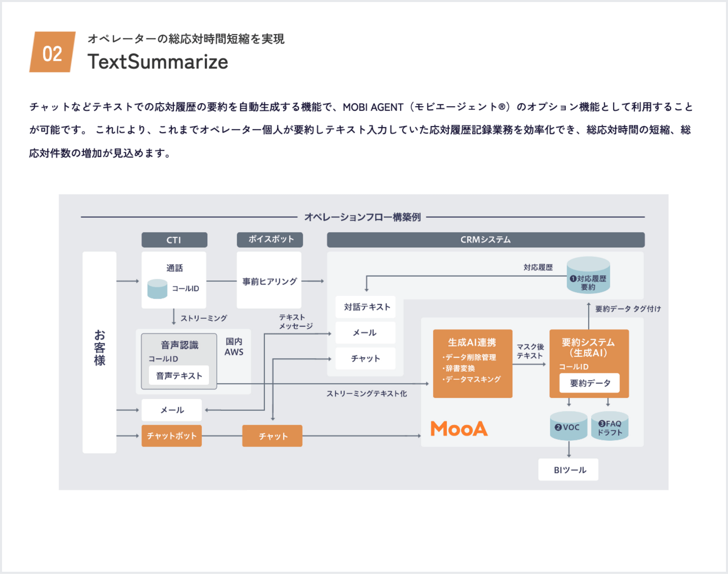Click the 国内 AWS label
Screen dimensions: 728x574
point(234,347)
